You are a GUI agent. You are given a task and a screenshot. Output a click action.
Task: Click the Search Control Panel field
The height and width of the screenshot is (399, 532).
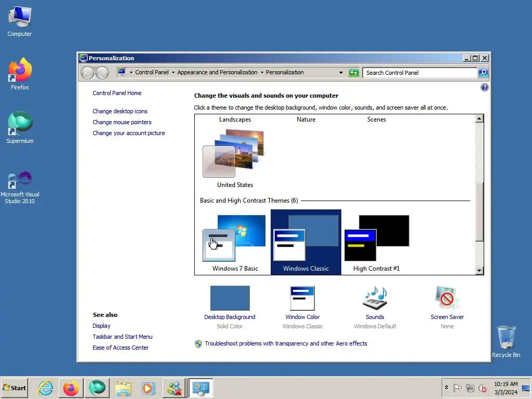click(x=420, y=73)
